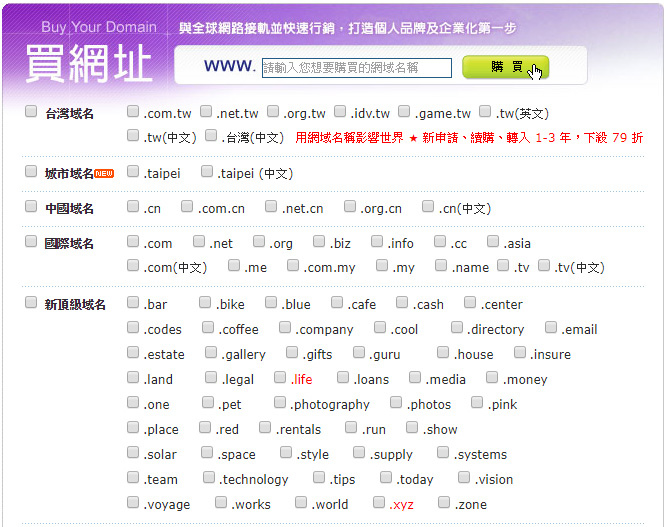
Task: Select the .net.cn checkbox
Action: [x=271, y=207]
